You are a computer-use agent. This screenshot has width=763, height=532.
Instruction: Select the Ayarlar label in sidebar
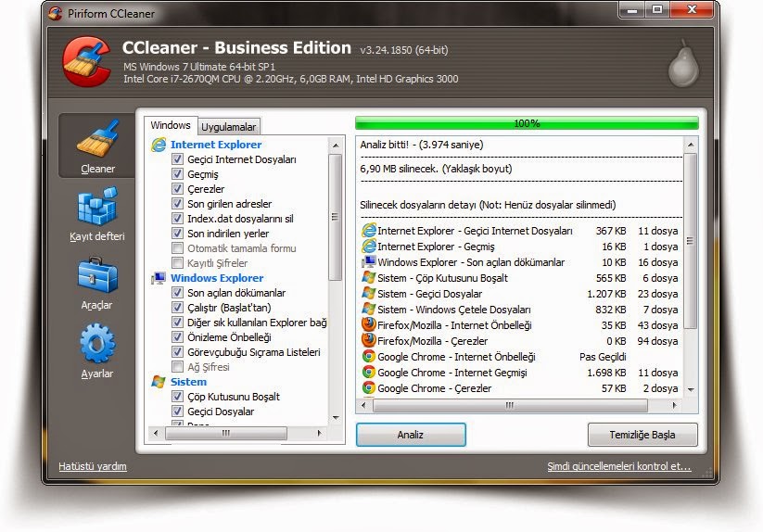tap(96, 374)
